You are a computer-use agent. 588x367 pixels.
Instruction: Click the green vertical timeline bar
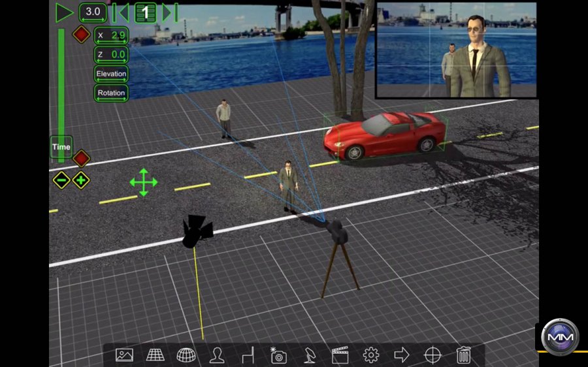tap(61, 82)
